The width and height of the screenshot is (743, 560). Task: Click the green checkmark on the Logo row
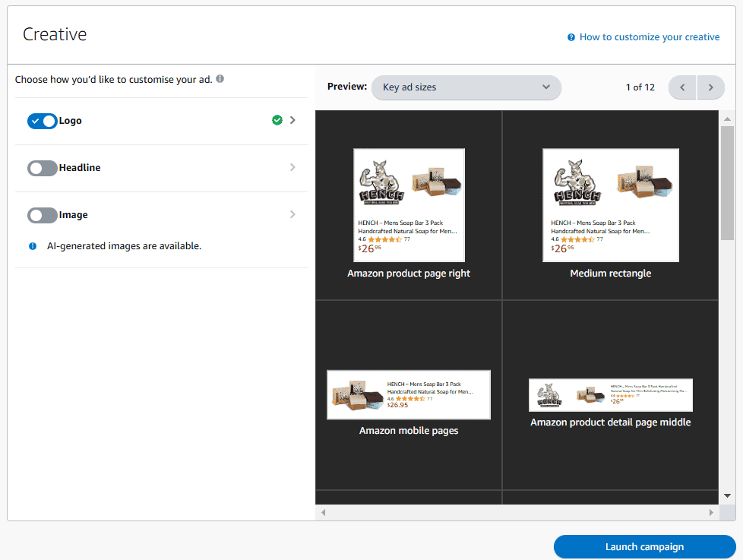[x=277, y=120]
